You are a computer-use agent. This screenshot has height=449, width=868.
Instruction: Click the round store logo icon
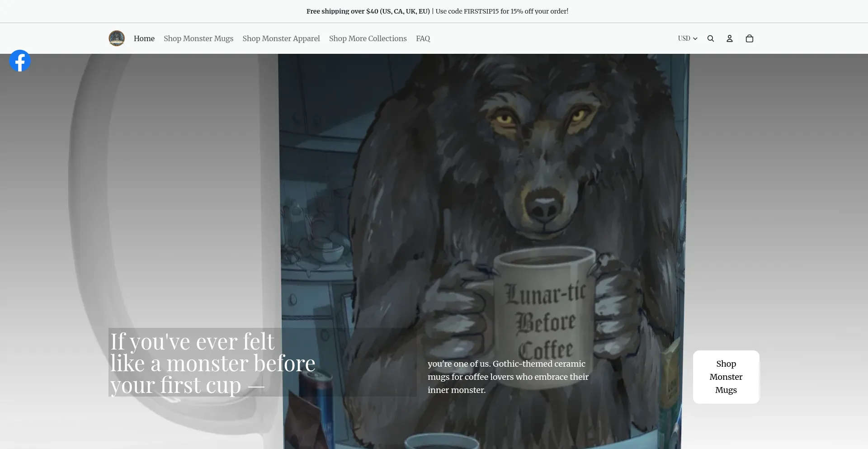[x=117, y=38]
